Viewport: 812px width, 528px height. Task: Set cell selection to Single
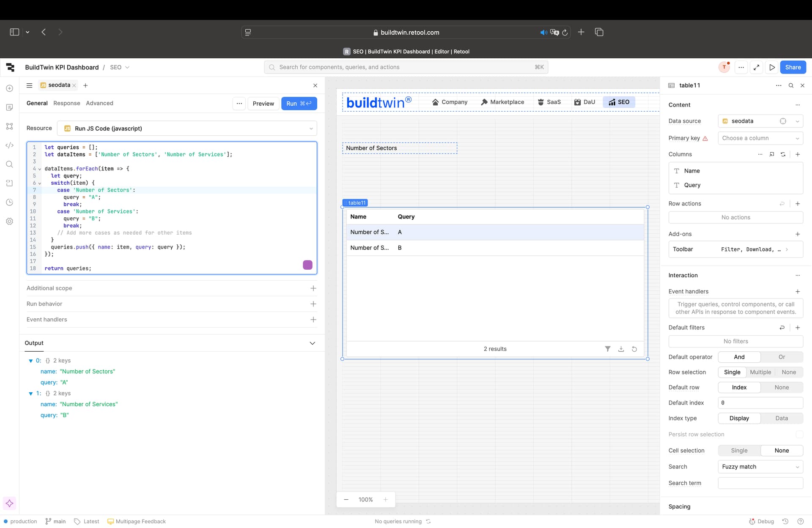739,451
